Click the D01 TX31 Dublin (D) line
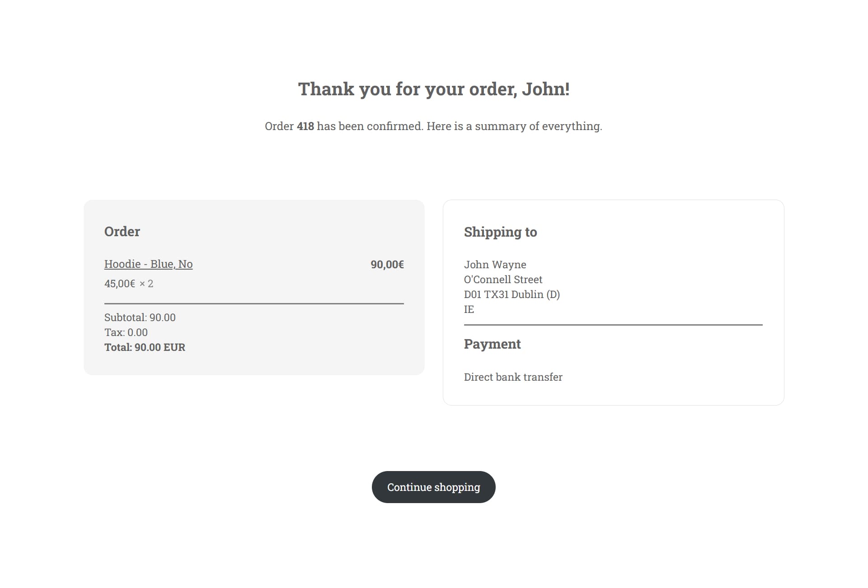 click(512, 294)
